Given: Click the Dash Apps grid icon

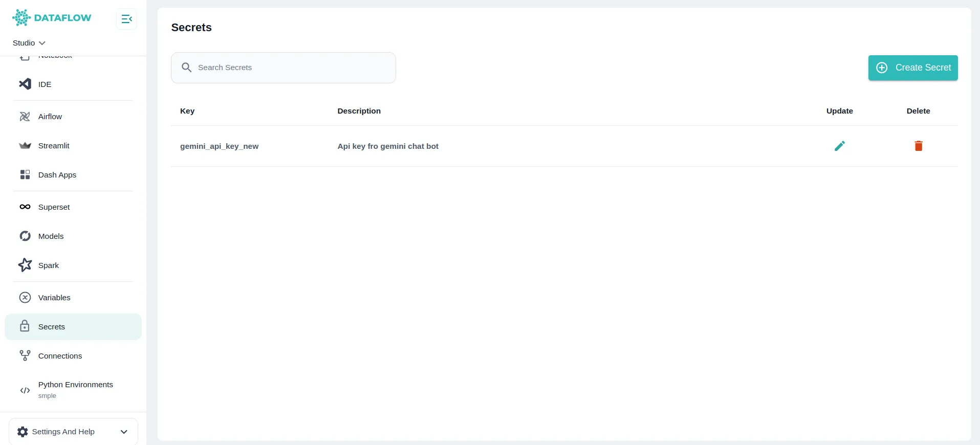Looking at the screenshot, I should coord(25,175).
